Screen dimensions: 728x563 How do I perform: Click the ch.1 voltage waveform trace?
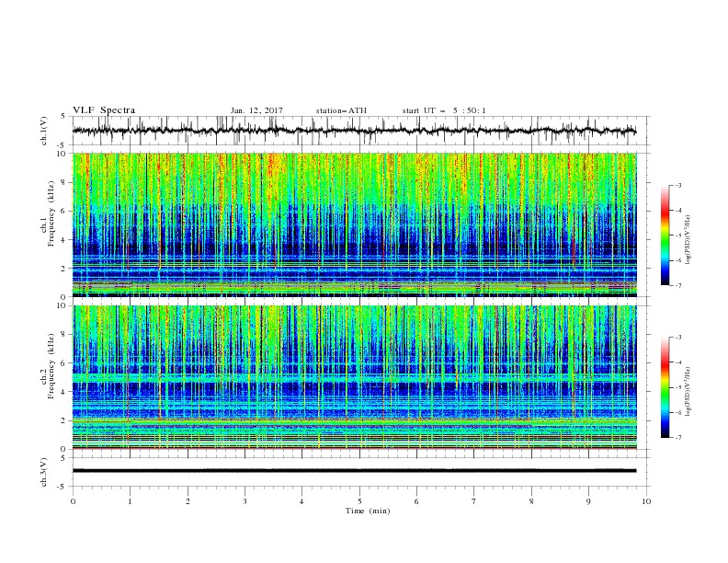tap(354, 131)
